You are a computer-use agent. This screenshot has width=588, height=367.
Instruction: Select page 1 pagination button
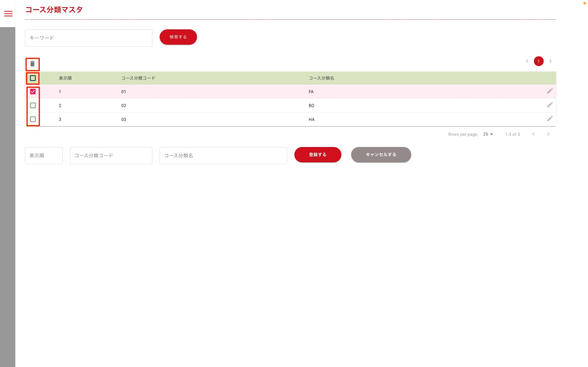pos(538,61)
